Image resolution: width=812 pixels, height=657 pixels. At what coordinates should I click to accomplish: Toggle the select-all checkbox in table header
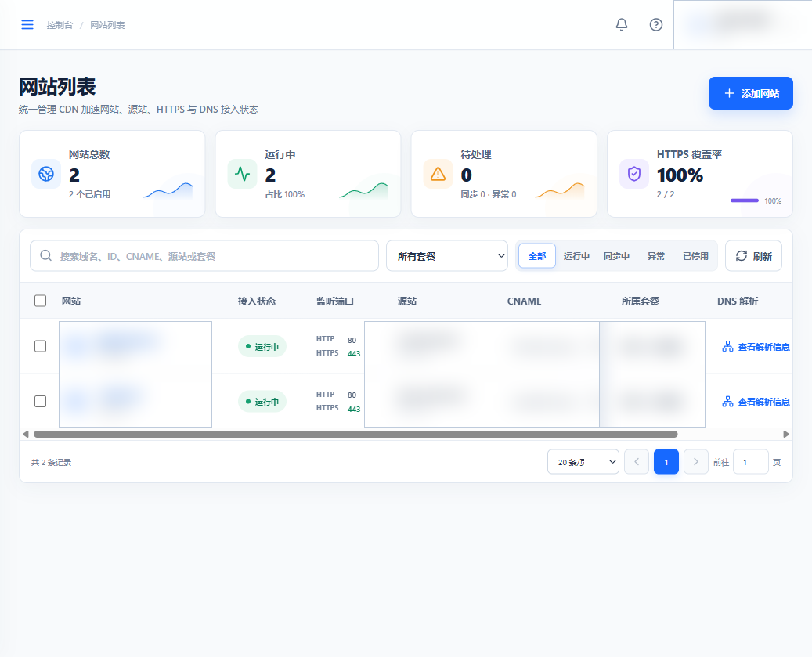pyautogui.click(x=41, y=301)
